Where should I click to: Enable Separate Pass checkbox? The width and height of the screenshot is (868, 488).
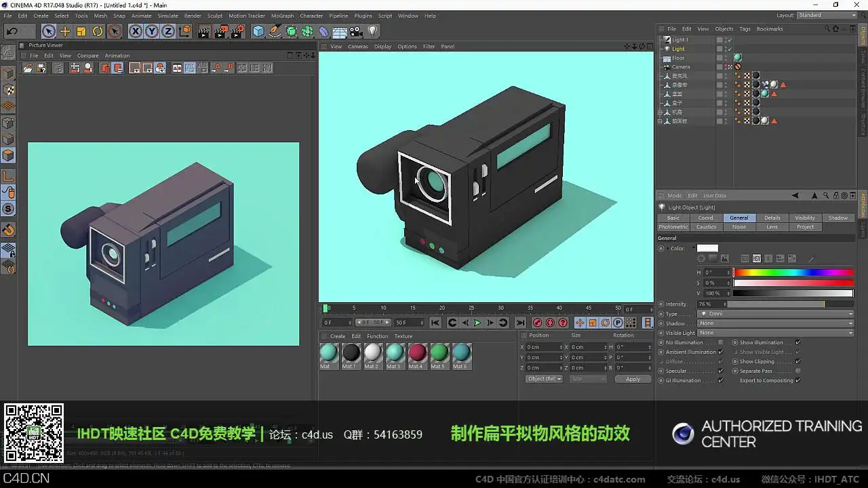797,371
